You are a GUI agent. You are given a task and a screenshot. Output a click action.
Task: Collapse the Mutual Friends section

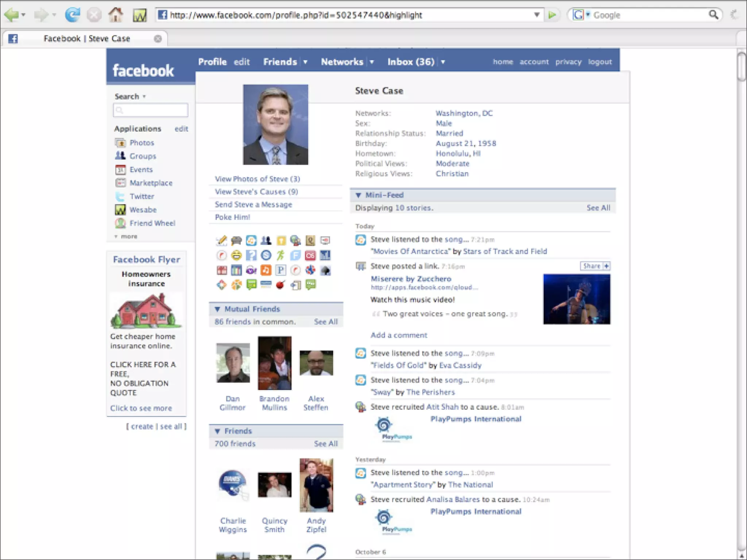point(217,309)
